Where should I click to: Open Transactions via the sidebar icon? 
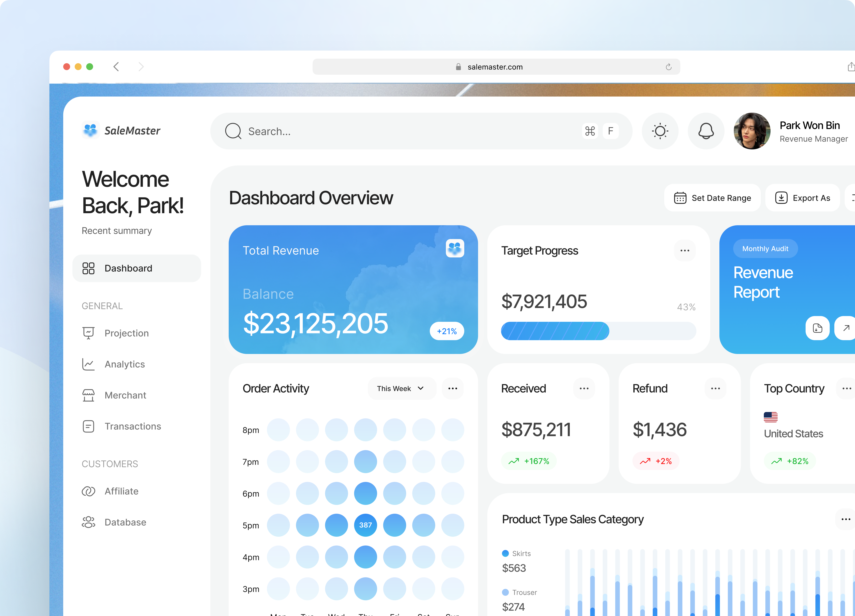tap(88, 426)
